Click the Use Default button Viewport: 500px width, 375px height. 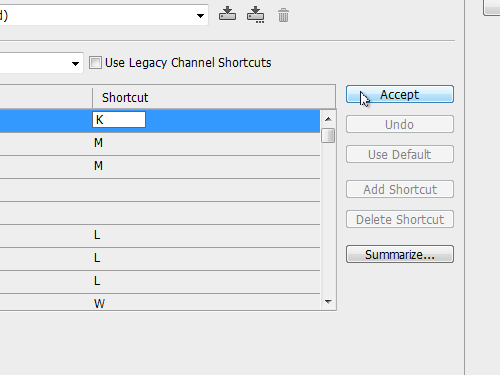click(x=400, y=154)
